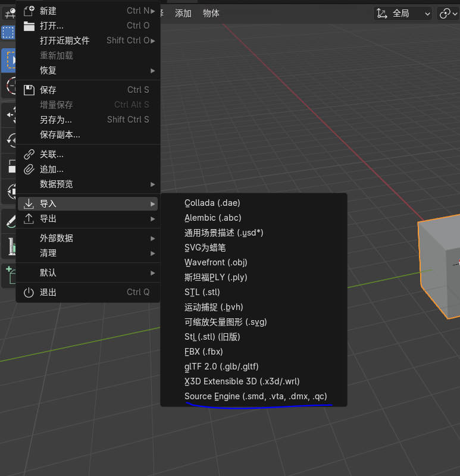The image size is (460, 476).
Task: Import X3D Extensible 3D (.x3d/.wrl)
Action: click(x=254, y=381)
